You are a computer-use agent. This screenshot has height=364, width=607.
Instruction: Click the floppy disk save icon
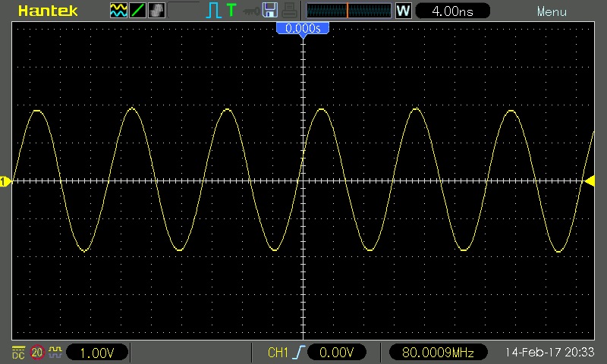pyautogui.click(x=269, y=11)
